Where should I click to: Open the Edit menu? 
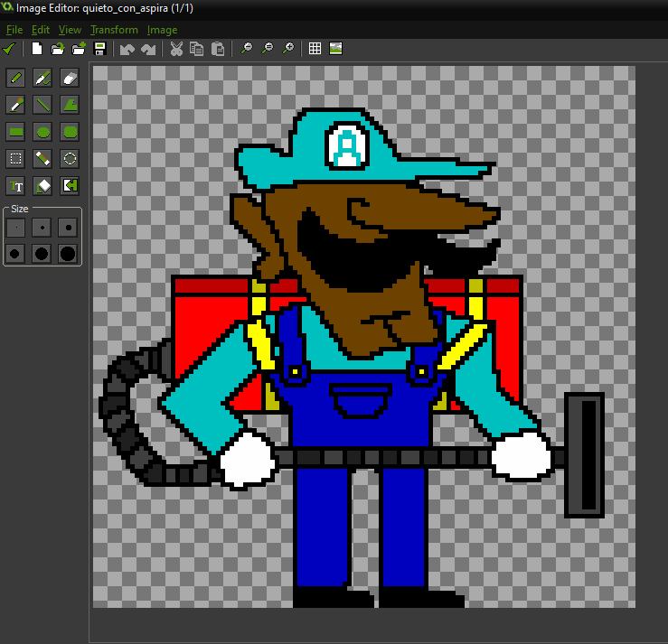[41, 30]
